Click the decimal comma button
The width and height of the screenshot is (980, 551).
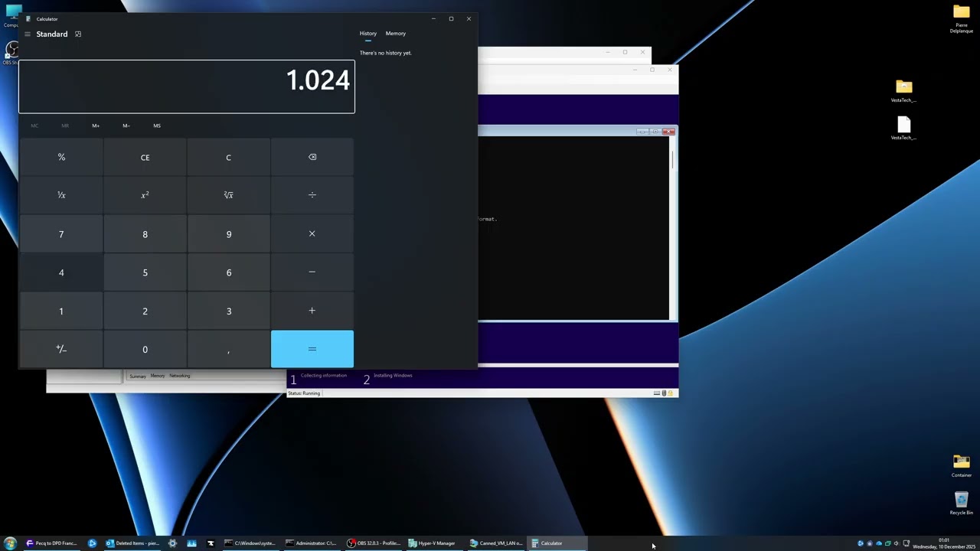point(228,349)
